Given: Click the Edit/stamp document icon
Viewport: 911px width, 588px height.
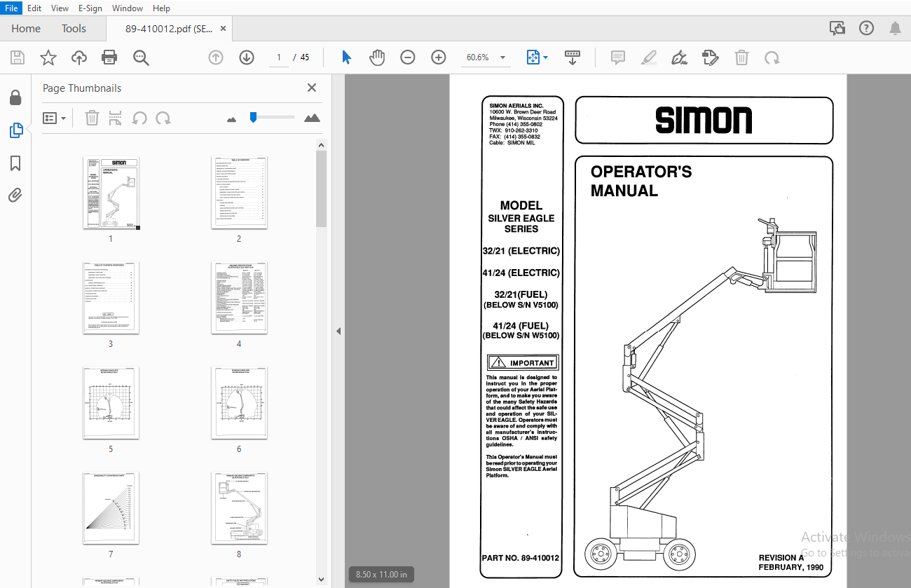Looking at the screenshot, I should 711,57.
